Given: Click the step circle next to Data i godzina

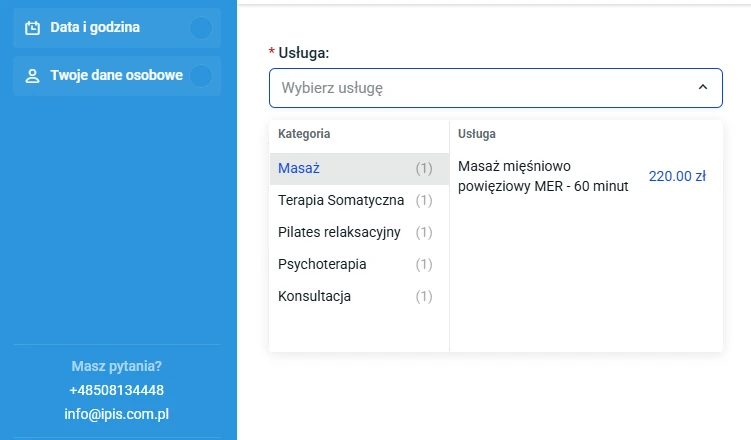Looking at the screenshot, I should pos(201,28).
